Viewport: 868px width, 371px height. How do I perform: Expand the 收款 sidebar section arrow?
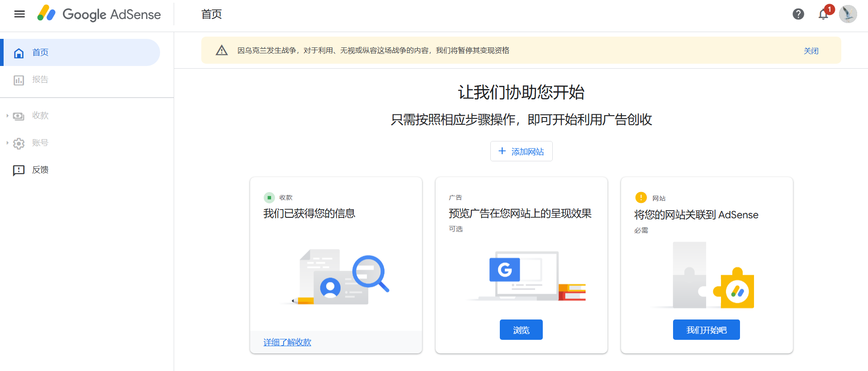pyautogui.click(x=7, y=116)
